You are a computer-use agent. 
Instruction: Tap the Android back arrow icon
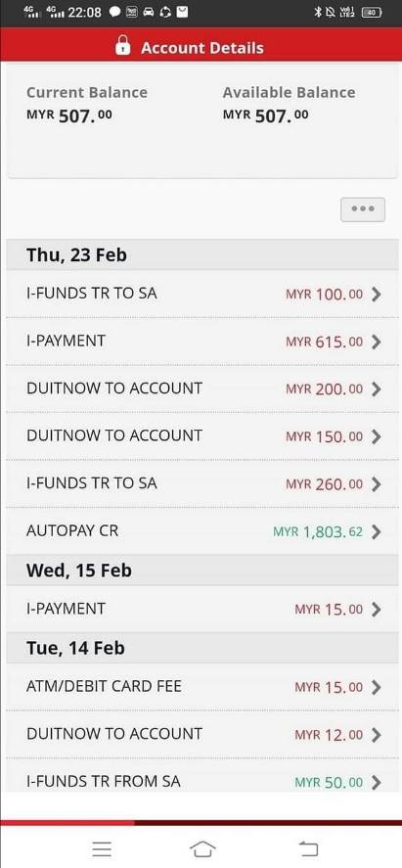point(308,848)
